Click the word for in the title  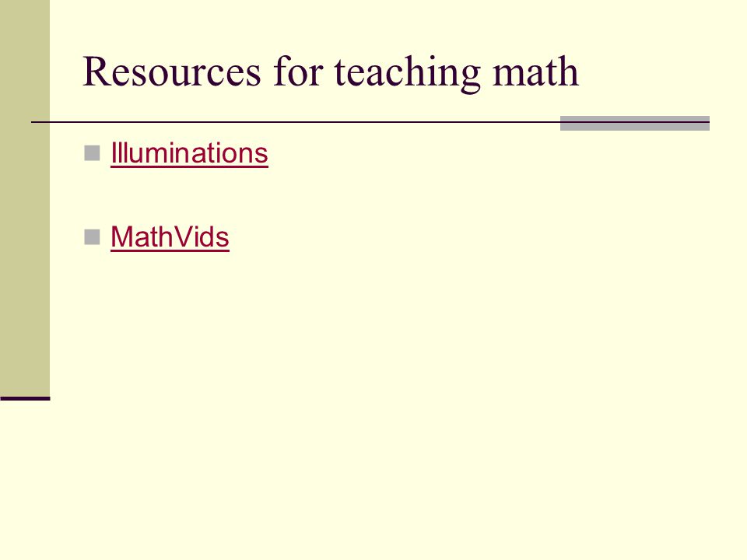point(298,72)
